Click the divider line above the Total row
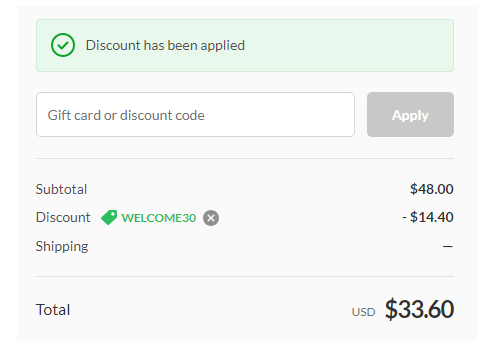 click(245, 276)
